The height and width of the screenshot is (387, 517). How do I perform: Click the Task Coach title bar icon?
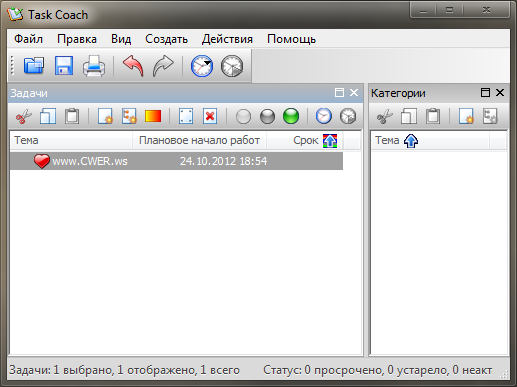tap(15, 14)
